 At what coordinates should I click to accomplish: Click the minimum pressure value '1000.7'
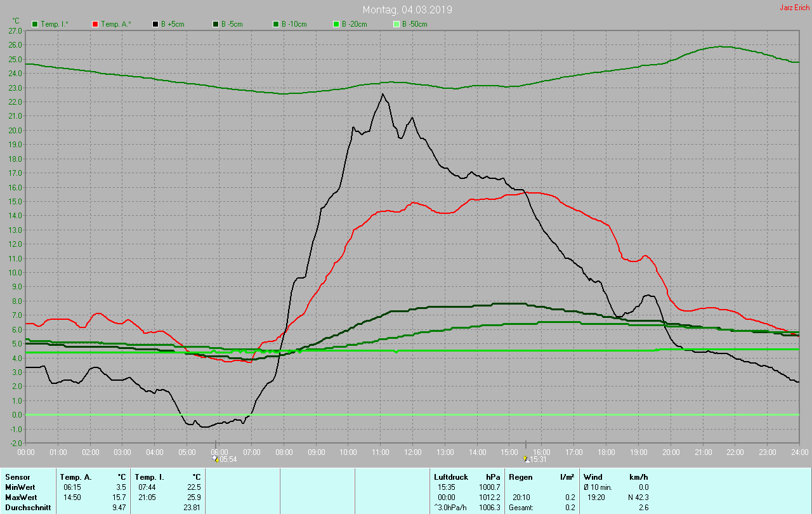489,487
